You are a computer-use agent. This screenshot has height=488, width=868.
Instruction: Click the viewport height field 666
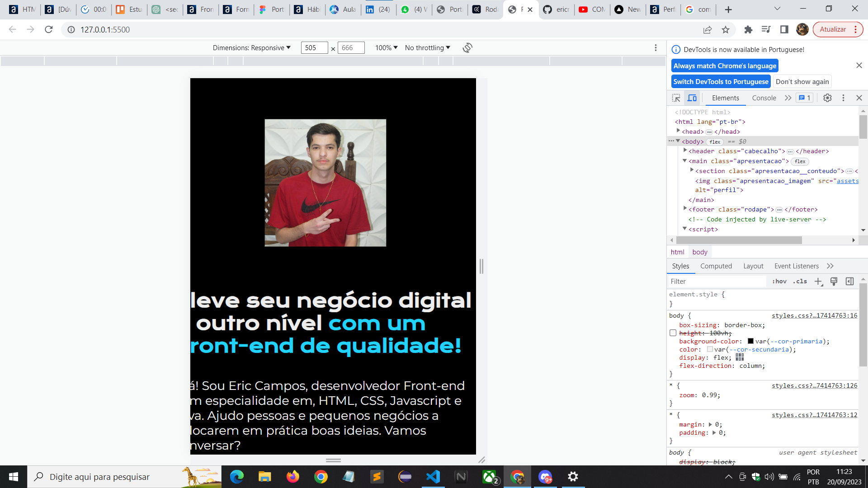pyautogui.click(x=351, y=47)
